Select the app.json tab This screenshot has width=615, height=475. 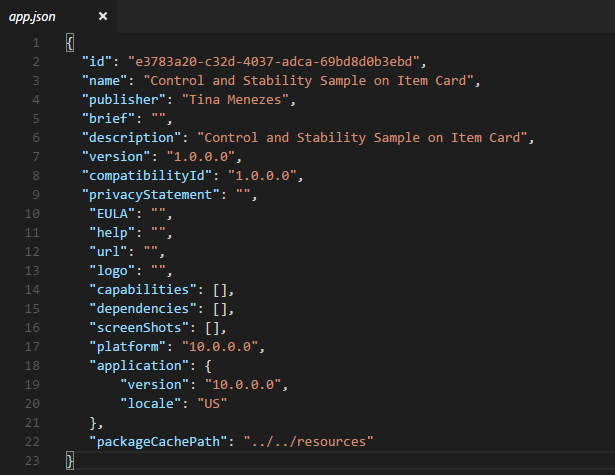coord(32,16)
